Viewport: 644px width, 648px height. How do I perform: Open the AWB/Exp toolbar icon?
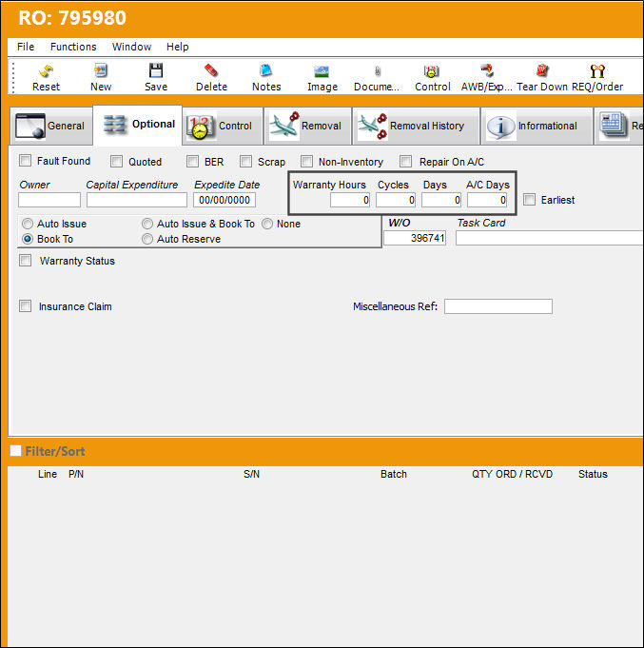tap(487, 77)
